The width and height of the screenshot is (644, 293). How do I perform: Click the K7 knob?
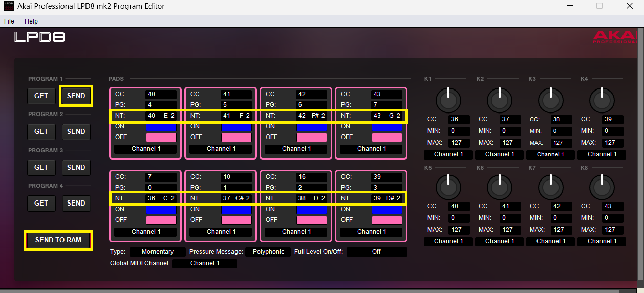[x=550, y=187]
